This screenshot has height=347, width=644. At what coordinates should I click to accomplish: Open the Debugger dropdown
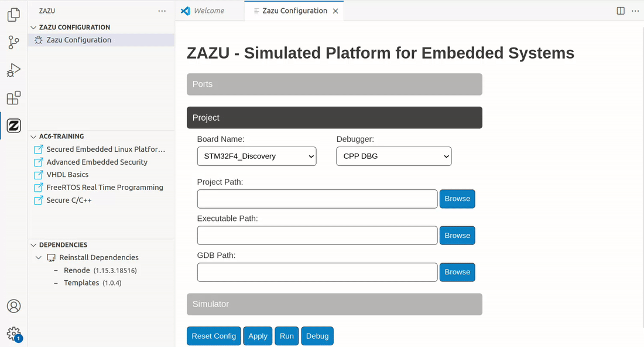(394, 157)
